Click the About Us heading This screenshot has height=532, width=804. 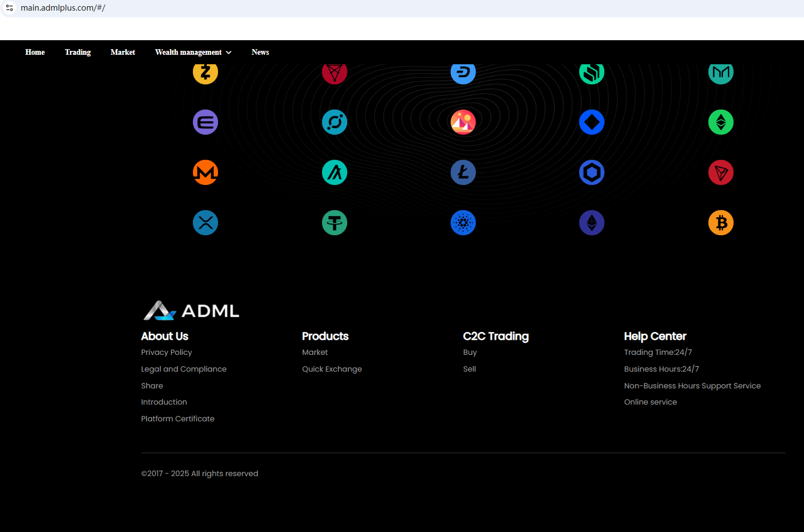(164, 336)
